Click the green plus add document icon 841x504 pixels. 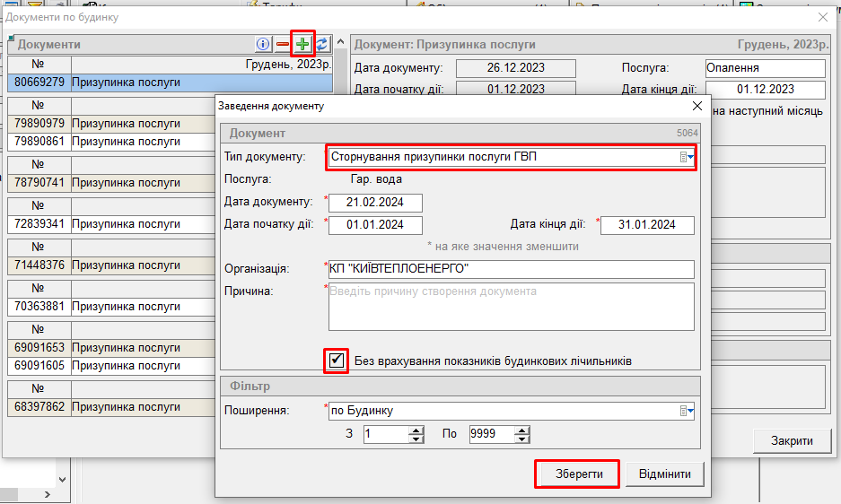[x=302, y=43]
